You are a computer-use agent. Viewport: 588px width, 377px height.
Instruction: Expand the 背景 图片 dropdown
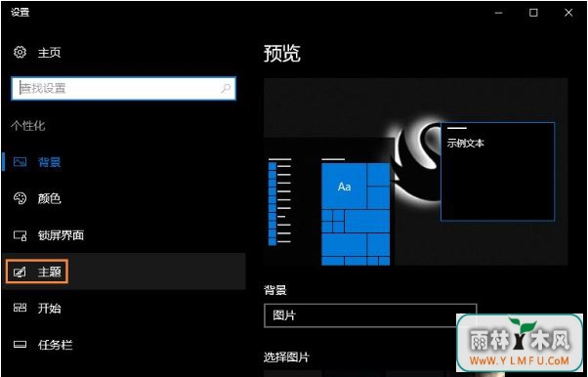click(370, 315)
